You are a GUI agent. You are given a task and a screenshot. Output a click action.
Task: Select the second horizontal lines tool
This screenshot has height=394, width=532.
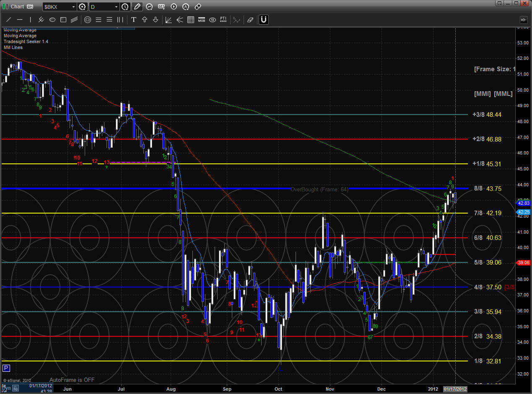pyautogui.click(x=109, y=20)
